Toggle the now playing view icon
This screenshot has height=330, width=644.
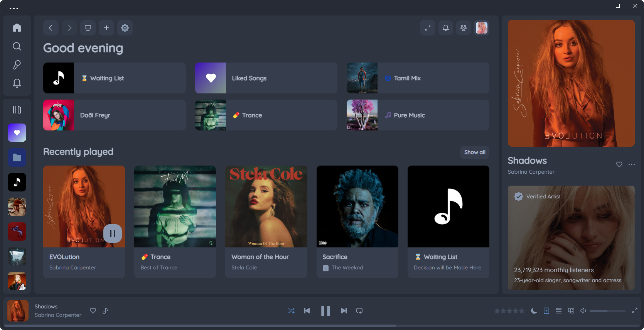point(546,311)
